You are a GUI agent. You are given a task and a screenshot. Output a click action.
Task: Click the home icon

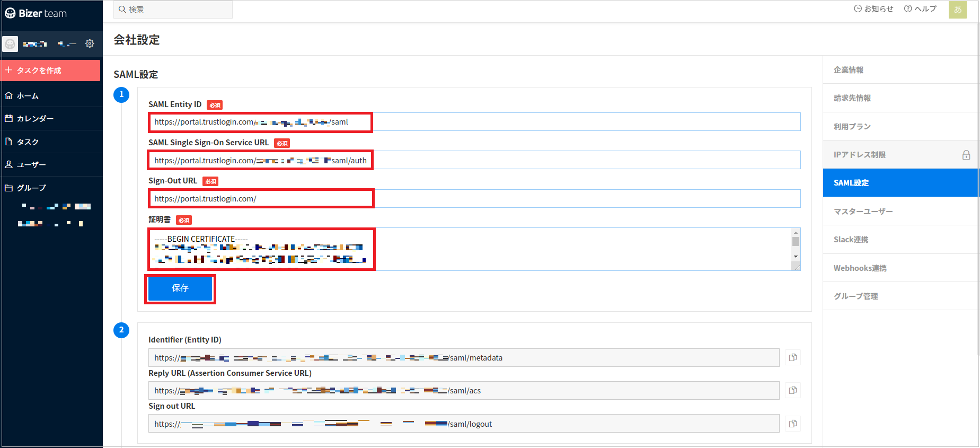[x=8, y=96]
